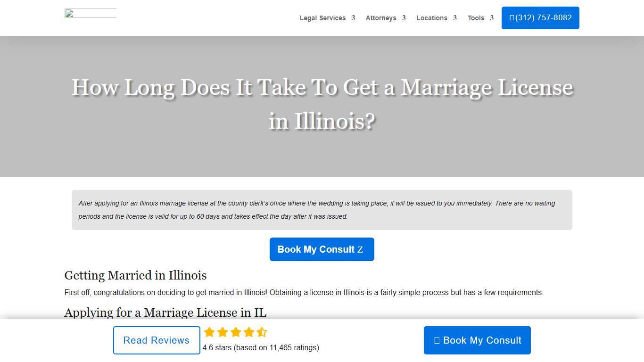
Task: Click the first gold star in the rating
Action: 209,332
